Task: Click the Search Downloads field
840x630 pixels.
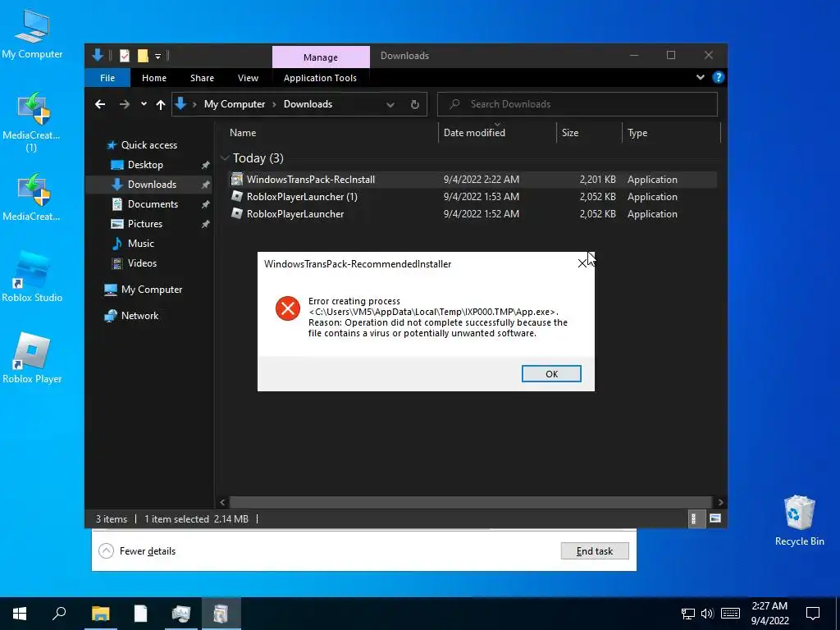Action: (577, 104)
